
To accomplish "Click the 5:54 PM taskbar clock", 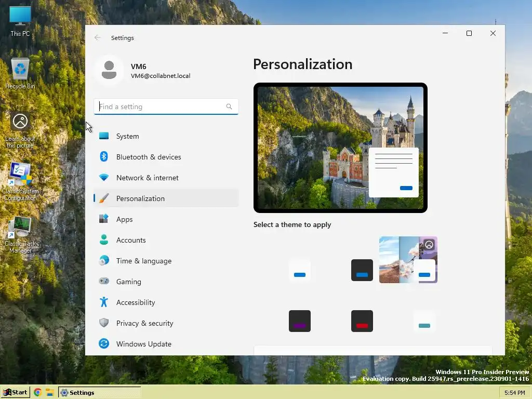I will 514,393.
